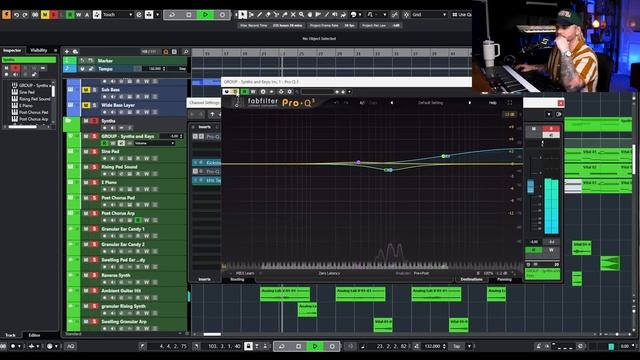The height and width of the screenshot is (360, 640).
Task: Click the green play button in the bottom transport bar
Action: [315, 346]
